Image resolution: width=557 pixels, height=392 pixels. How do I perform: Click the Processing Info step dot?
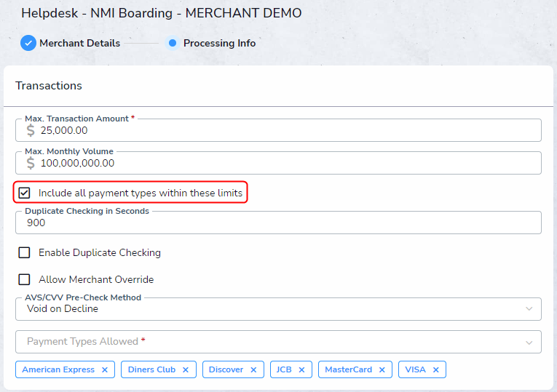coord(173,44)
